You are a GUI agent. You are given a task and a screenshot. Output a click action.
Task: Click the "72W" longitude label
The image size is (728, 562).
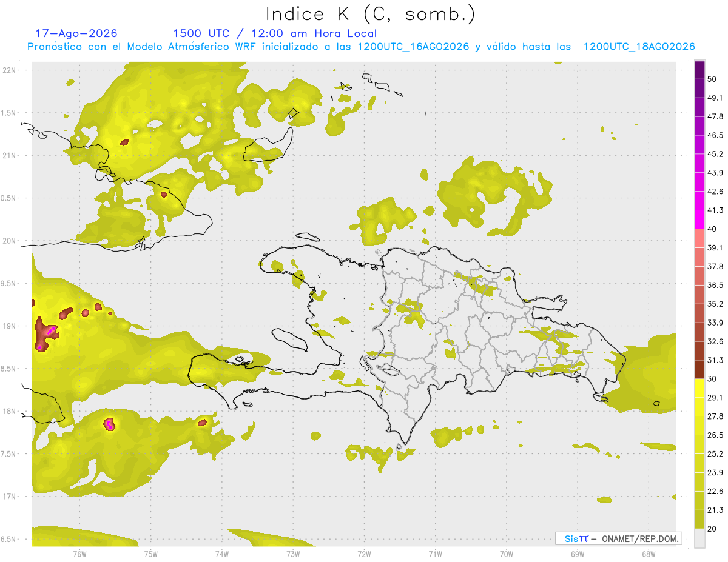[364, 554]
